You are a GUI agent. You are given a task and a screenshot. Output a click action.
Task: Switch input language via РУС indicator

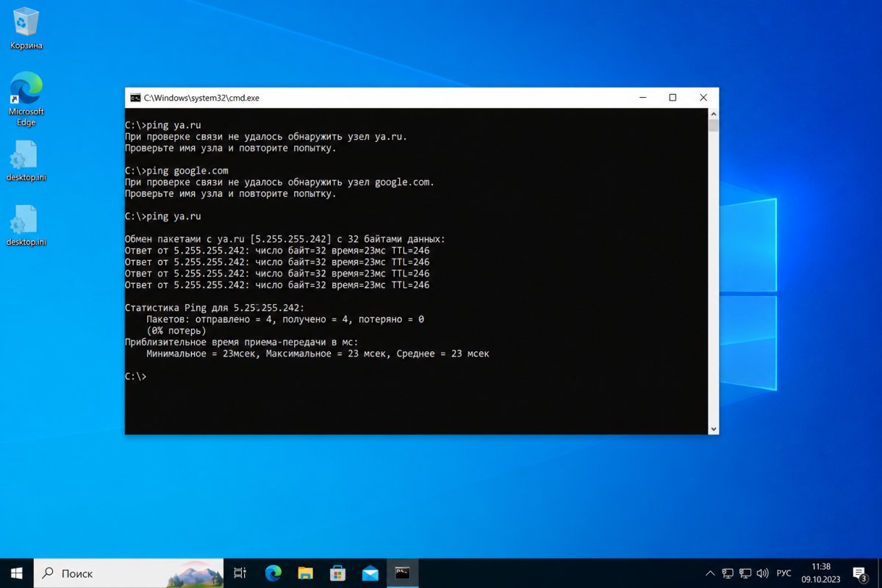pyautogui.click(x=784, y=573)
